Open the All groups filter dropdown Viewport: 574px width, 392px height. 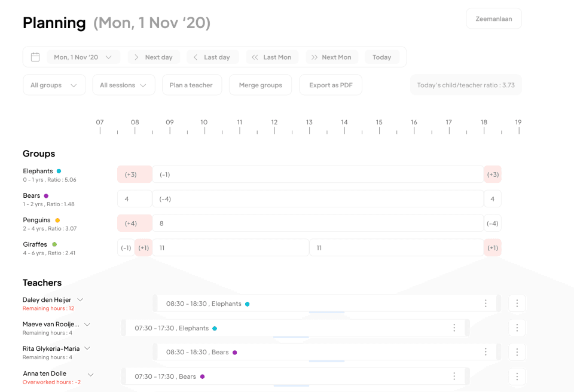click(54, 85)
